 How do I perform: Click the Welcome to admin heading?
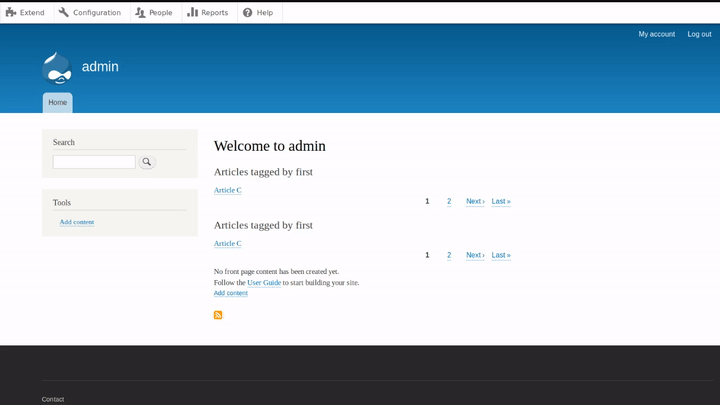click(x=270, y=146)
